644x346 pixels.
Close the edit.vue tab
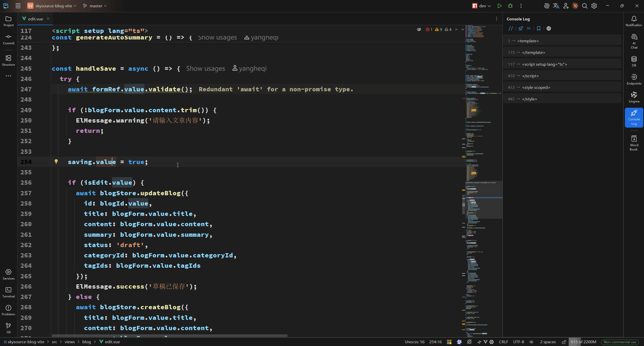48,19
